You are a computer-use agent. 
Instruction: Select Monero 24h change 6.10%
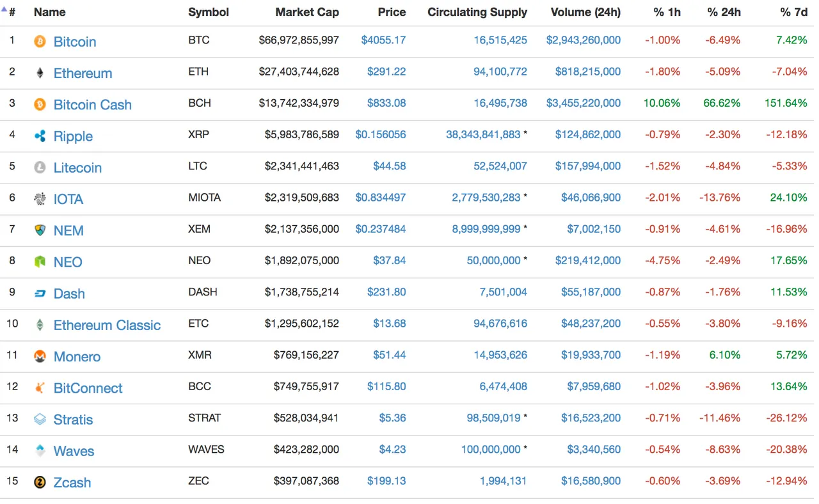724,354
